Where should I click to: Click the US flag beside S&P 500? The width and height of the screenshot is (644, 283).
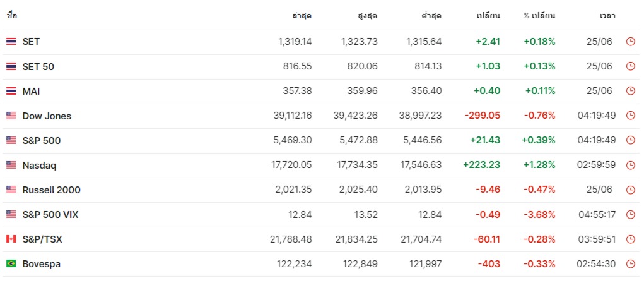click(11, 140)
